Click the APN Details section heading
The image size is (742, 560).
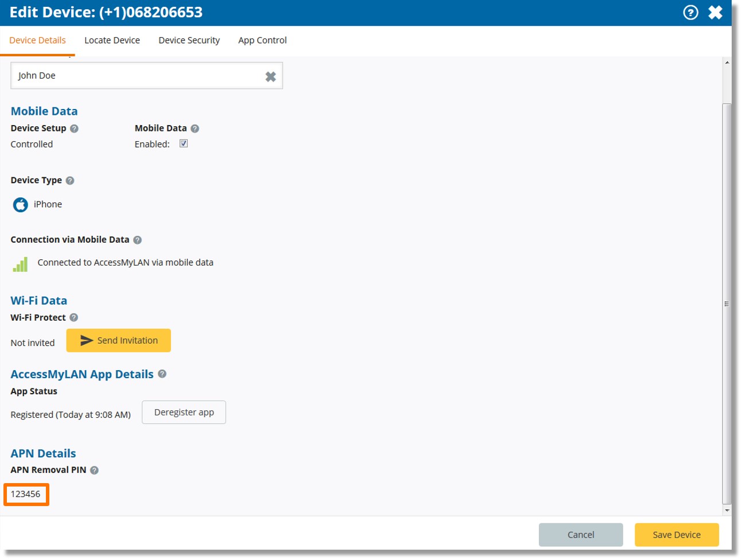43,453
